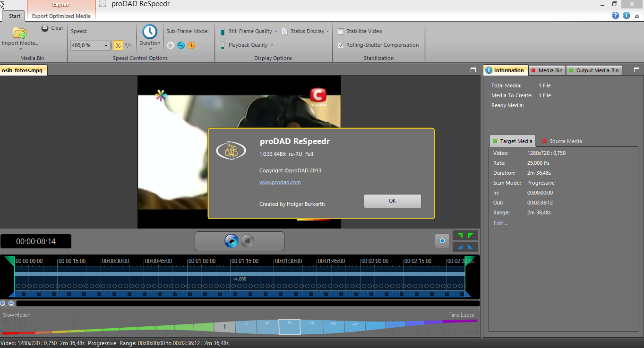Toggle the percent speed unit button
The height and width of the screenshot is (348, 644).
[x=118, y=45]
